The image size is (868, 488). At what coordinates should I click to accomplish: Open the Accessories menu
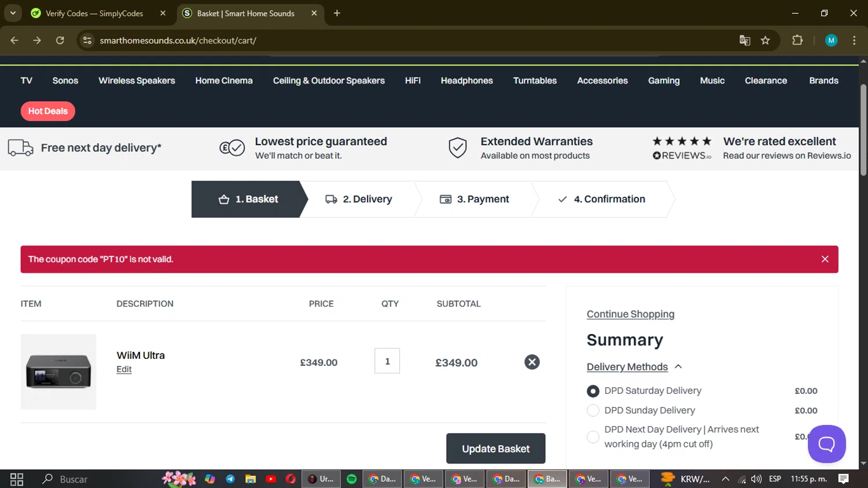(602, 80)
